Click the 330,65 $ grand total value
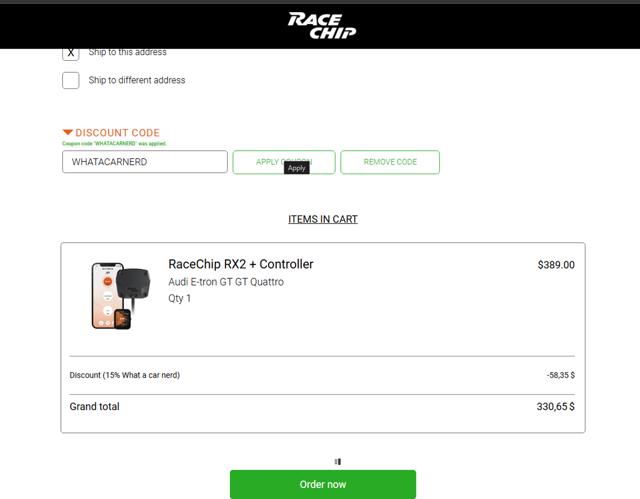 click(x=556, y=406)
